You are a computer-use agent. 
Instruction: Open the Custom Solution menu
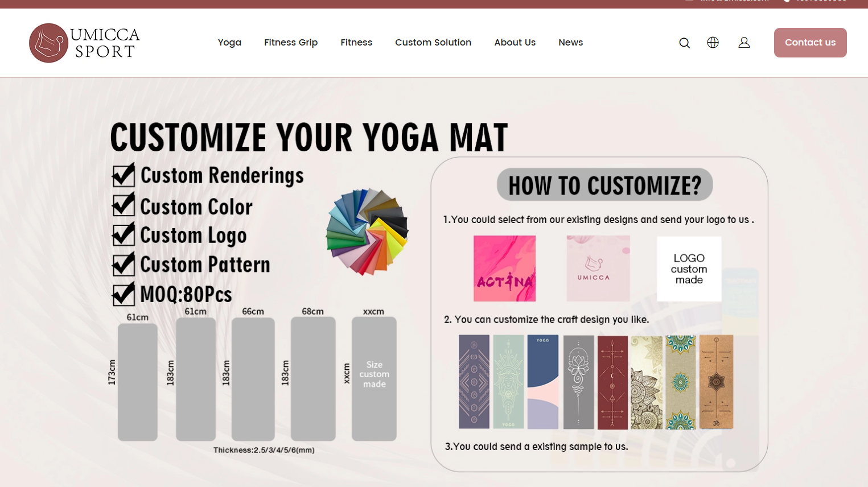pyautogui.click(x=433, y=43)
